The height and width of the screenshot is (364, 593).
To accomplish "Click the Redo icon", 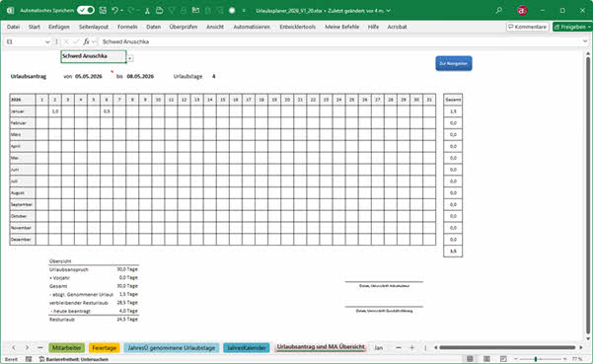I will tap(131, 10).
